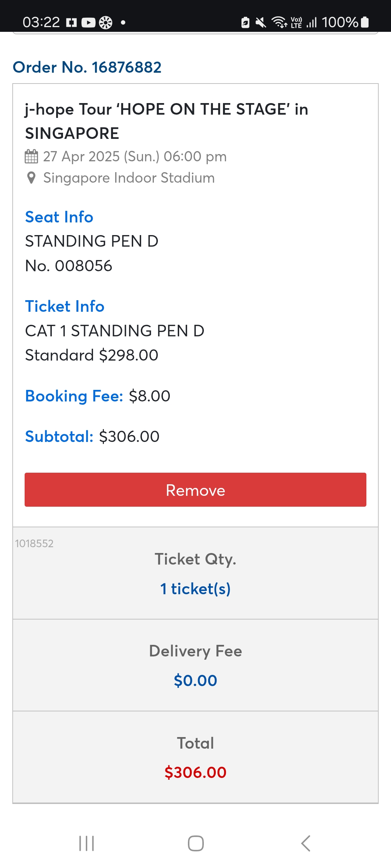Screen dimensions: 391x868
Task: Tap the $306.00 red total amount
Action: [195, 773]
